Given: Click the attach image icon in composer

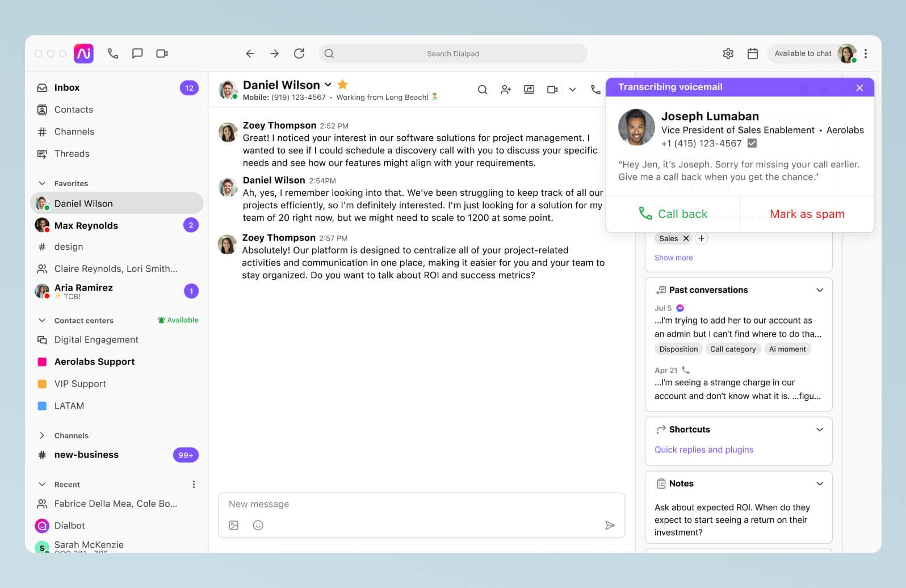Looking at the screenshot, I should [233, 525].
